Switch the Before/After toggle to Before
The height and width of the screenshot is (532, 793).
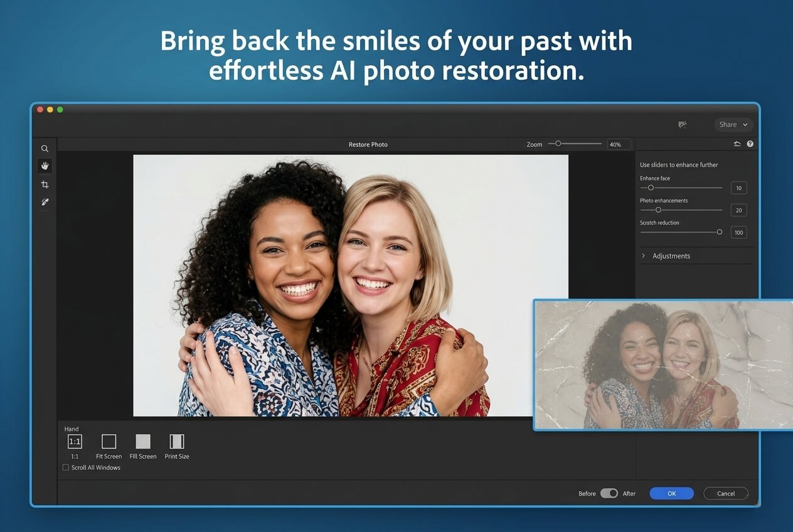pyautogui.click(x=604, y=494)
